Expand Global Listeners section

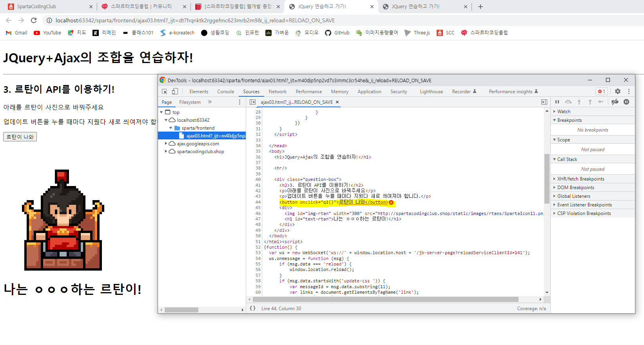593,196
